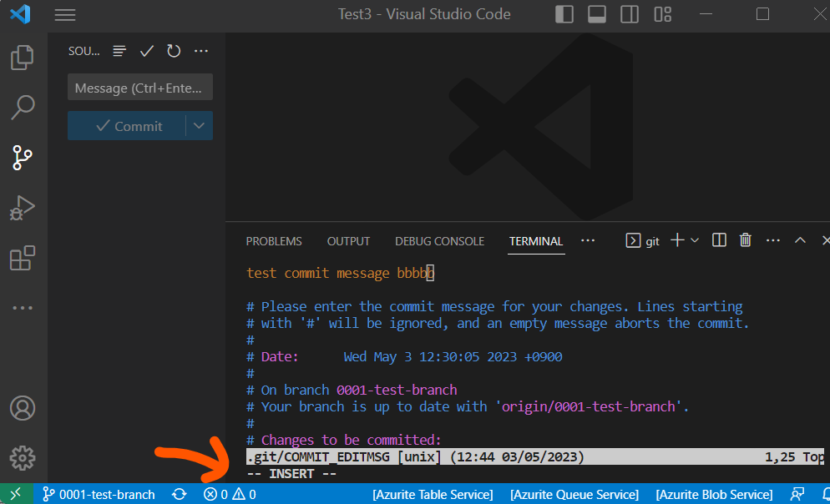The width and height of the screenshot is (830, 504).
Task: Expand the Commit button dropdown arrow
Action: coord(199,126)
